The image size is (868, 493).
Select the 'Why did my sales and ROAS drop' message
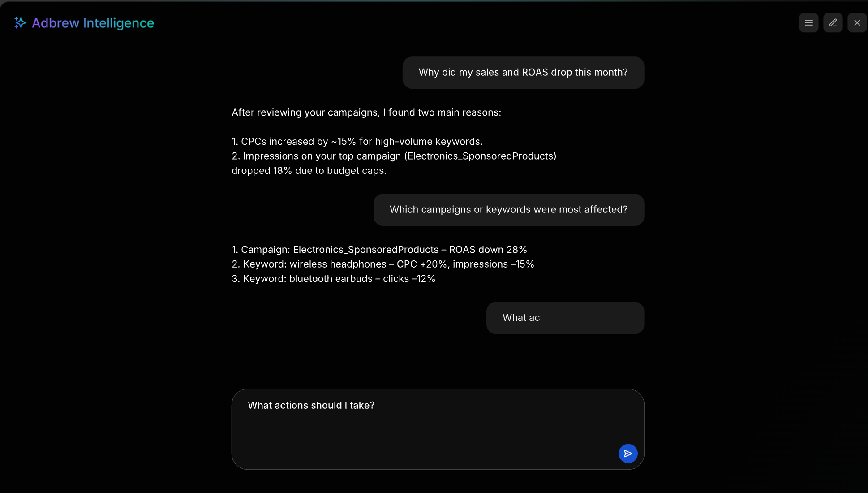[x=523, y=73]
